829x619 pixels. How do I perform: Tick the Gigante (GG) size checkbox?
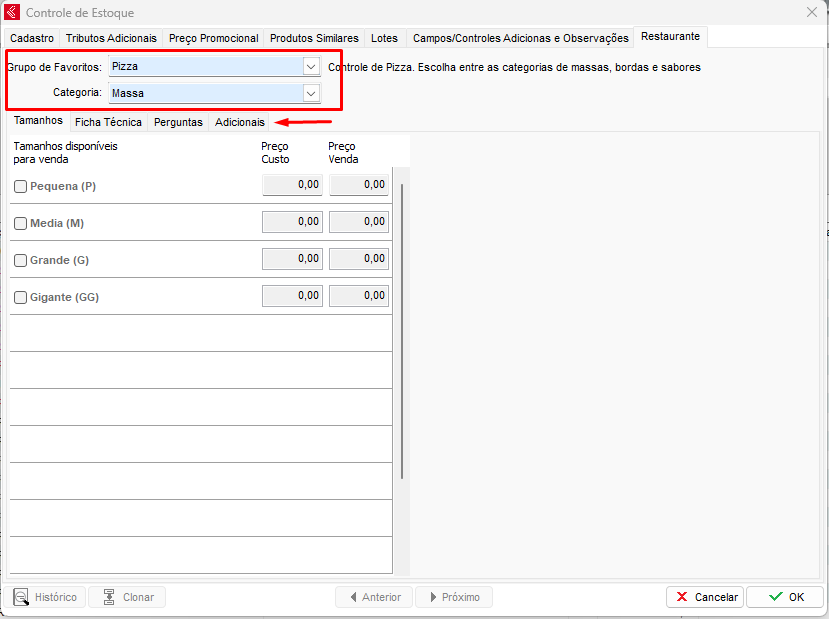pos(20,297)
